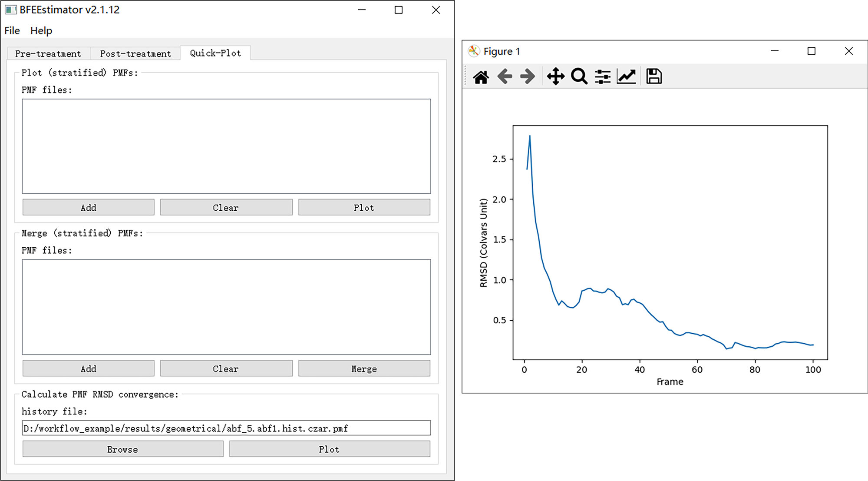Add files to the Plot PMFs list

(x=89, y=207)
